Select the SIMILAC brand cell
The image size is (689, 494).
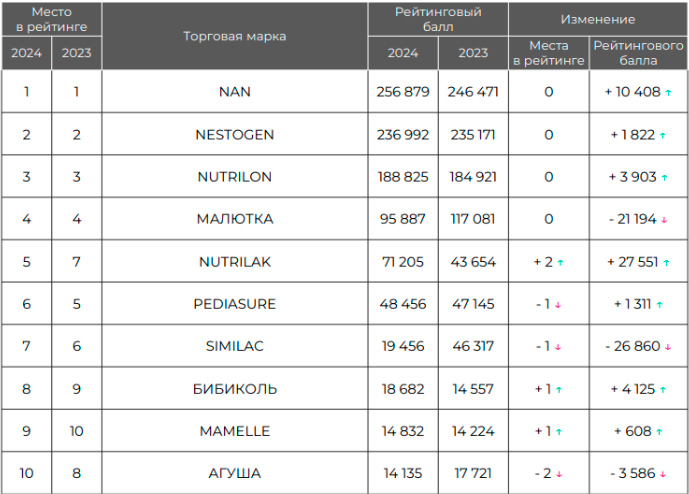tap(235, 346)
